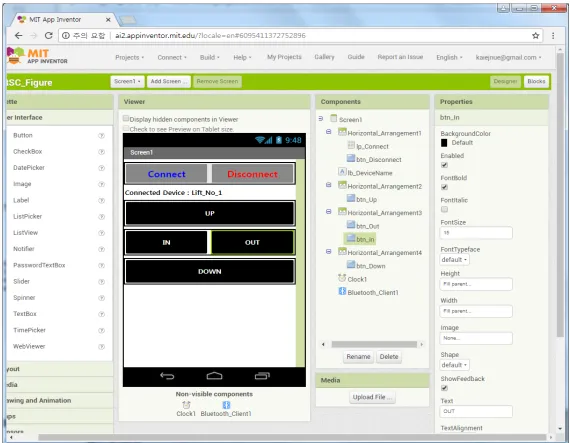Toggle Check to see Preview on Tablet size
570x443 pixels.
pyautogui.click(x=126, y=128)
